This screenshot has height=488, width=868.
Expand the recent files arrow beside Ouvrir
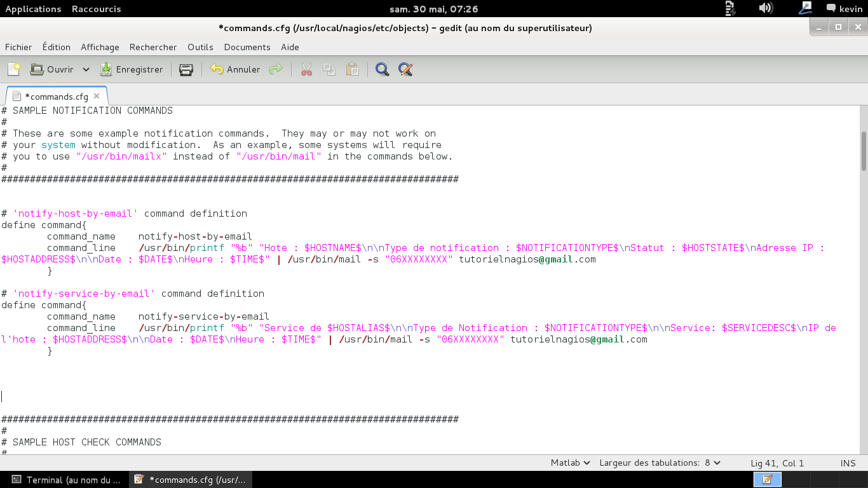(86, 69)
